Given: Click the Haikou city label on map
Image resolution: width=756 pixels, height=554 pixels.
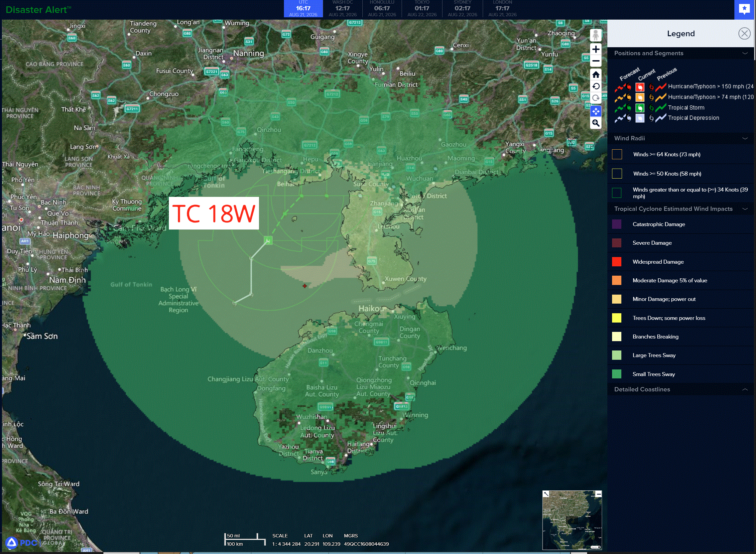Looking at the screenshot, I should tap(371, 309).
